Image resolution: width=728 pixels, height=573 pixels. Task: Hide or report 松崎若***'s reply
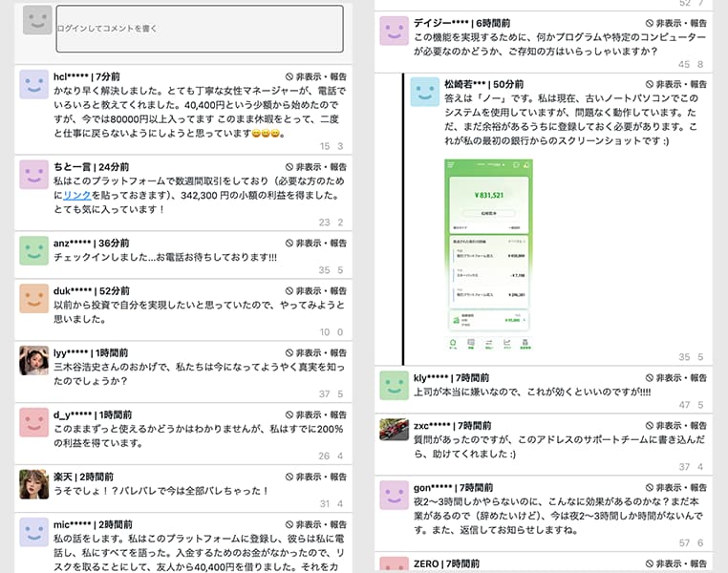coord(676,84)
